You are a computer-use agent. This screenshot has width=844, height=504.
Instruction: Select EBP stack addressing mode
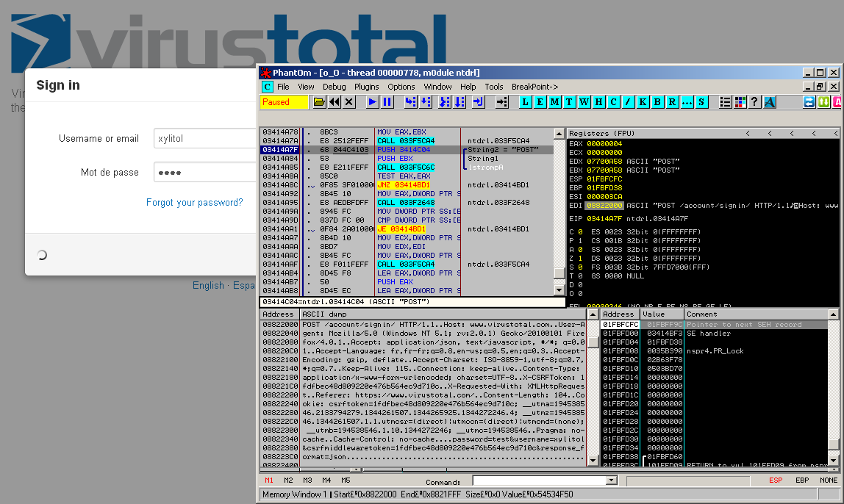click(x=802, y=480)
